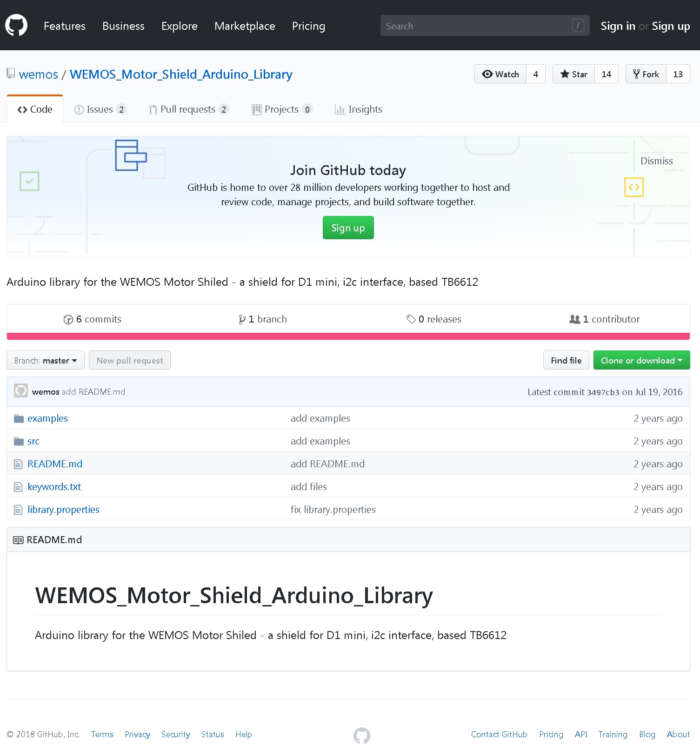Focus the Search input field
The width and height of the screenshot is (700, 747).
coord(485,26)
